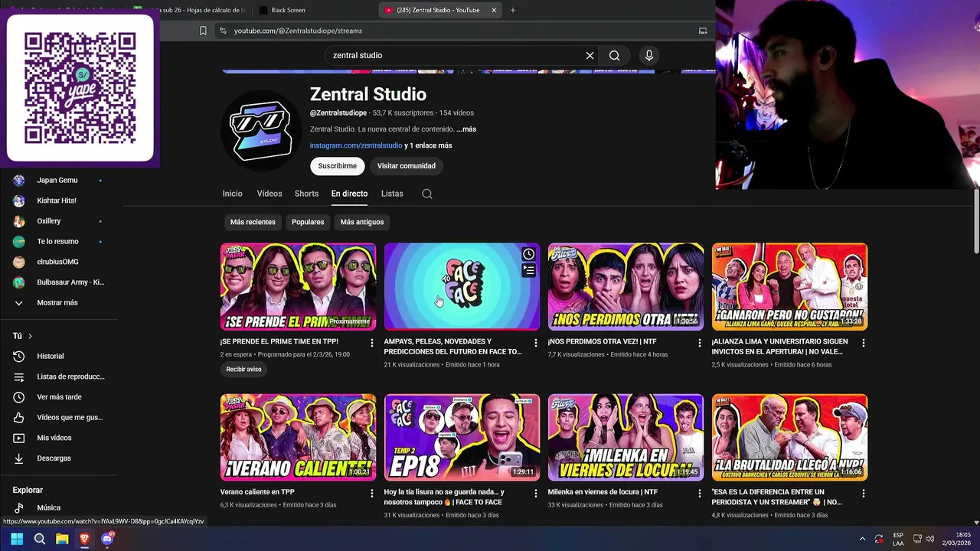
Task: Open options menu for ¡SE PRENDE EL PRIME TIME video
Action: 372,343
